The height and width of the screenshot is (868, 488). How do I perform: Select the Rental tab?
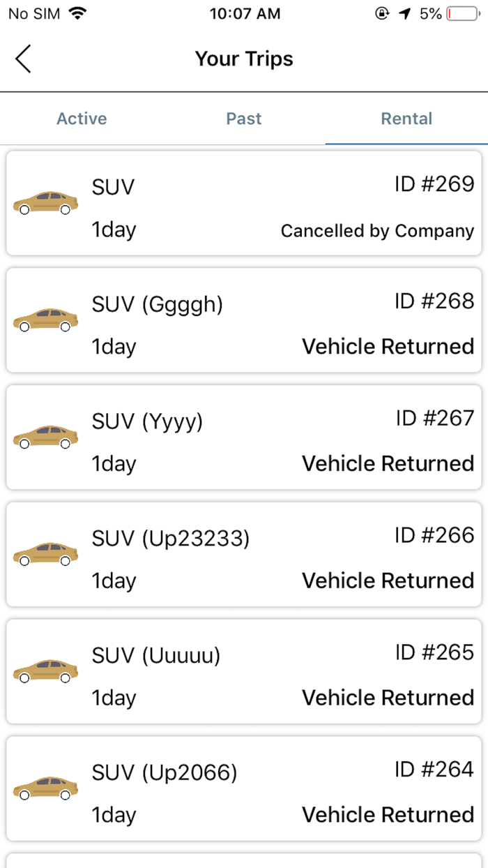(406, 119)
